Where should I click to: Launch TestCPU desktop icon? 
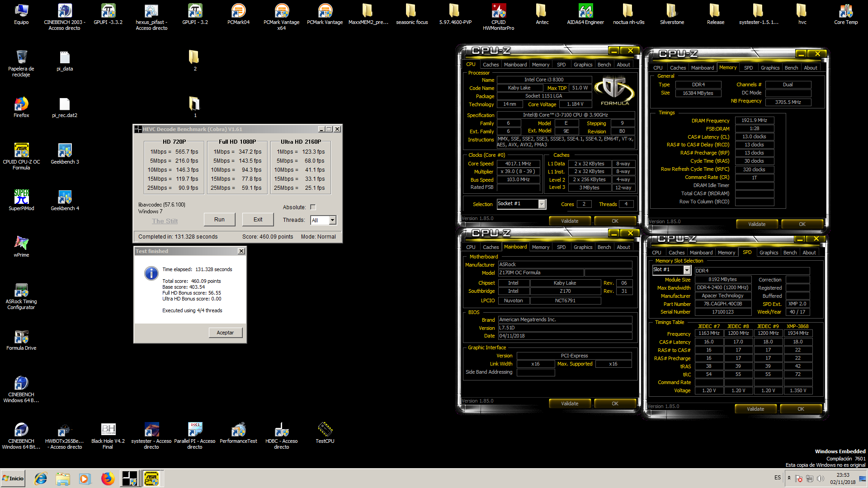pyautogui.click(x=325, y=433)
